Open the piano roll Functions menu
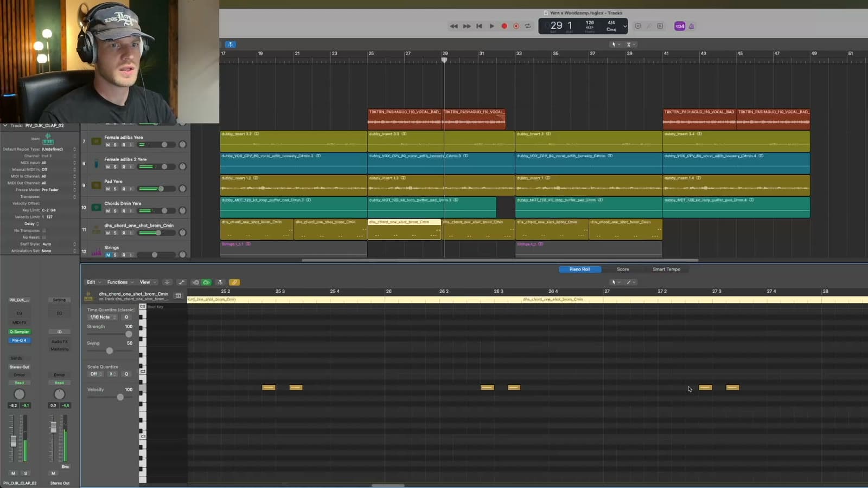Screen dimensions: 868x488 (120, 282)
